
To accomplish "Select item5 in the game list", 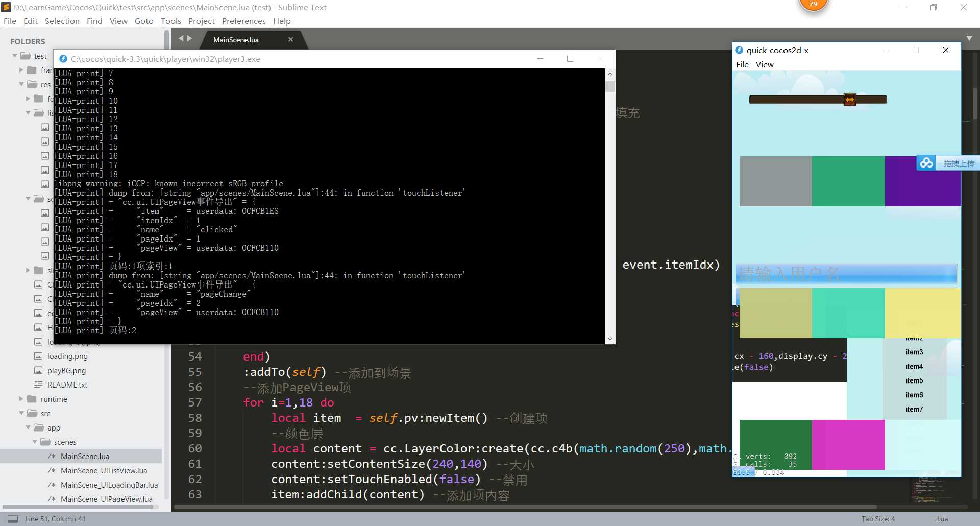I will [x=914, y=381].
